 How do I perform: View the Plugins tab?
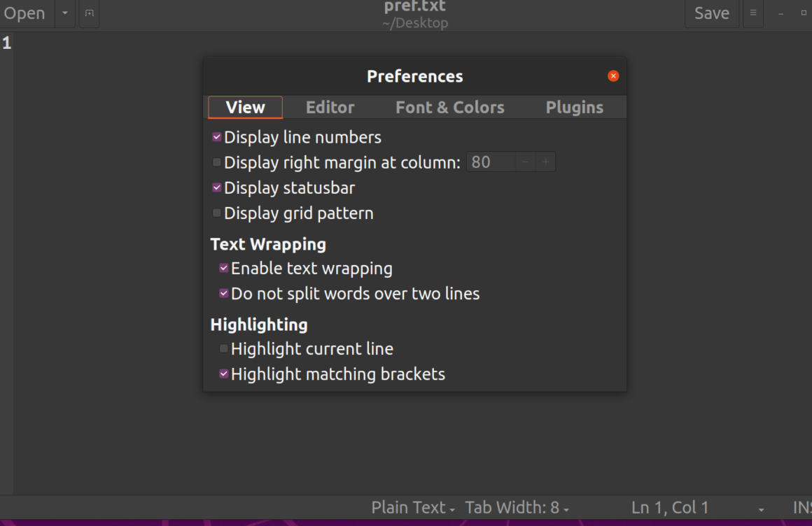574,107
